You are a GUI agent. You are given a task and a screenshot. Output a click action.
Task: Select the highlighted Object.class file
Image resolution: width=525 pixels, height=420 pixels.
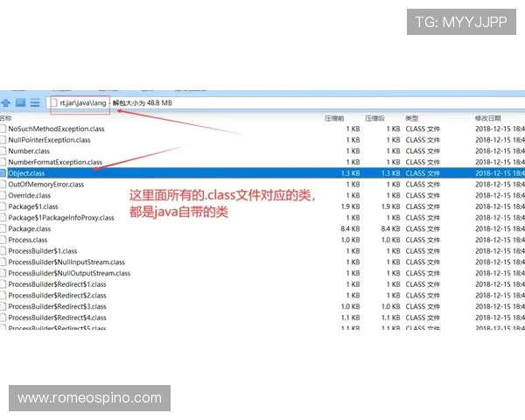(x=26, y=173)
